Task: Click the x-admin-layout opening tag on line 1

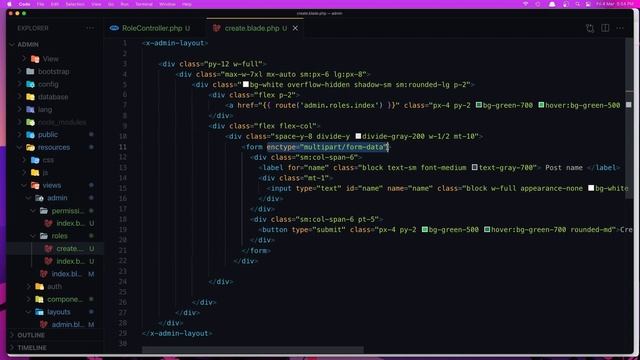Action: (x=175, y=43)
